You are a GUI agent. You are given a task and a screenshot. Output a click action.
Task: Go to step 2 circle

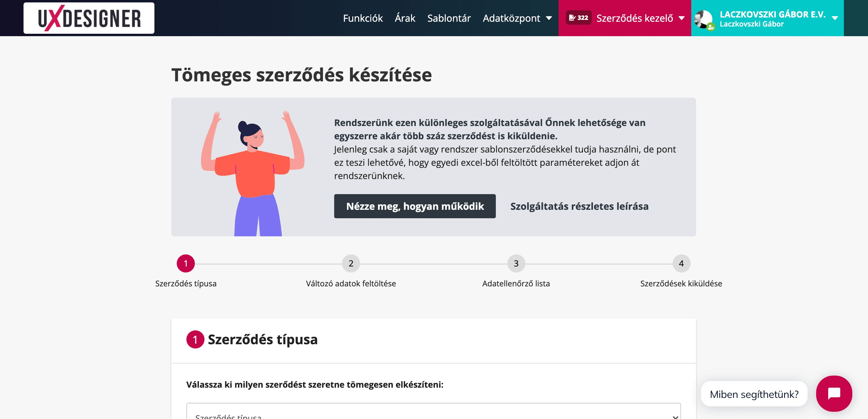tap(351, 263)
